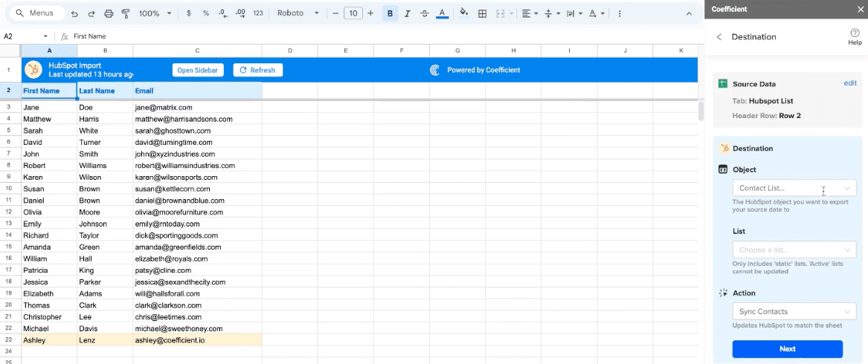Viewport: 868px width, 364px height.
Task: Click the edit link for Source Data
Action: pyautogui.click(x=849, y=83)
